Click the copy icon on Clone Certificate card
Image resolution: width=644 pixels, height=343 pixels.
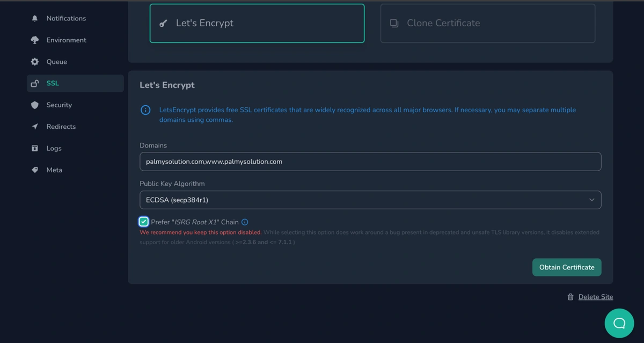(x=394, y=24)
